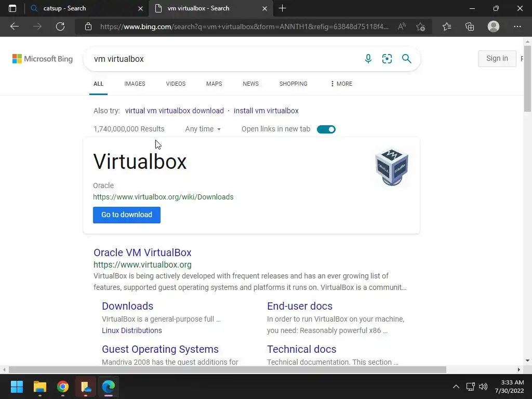This screenshot has height=399, width=532.
Task: Click the 1,740,000,000 Results text
Action: 129,129
